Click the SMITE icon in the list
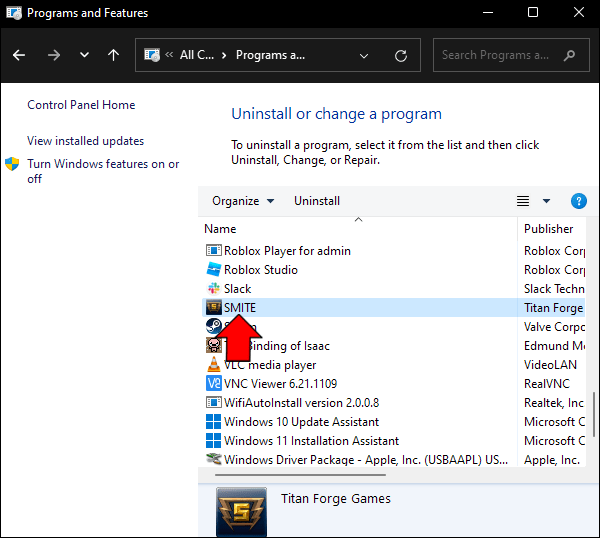Image resolution: width=600 pixels, height=538 pixels. [x=214, y=307]
